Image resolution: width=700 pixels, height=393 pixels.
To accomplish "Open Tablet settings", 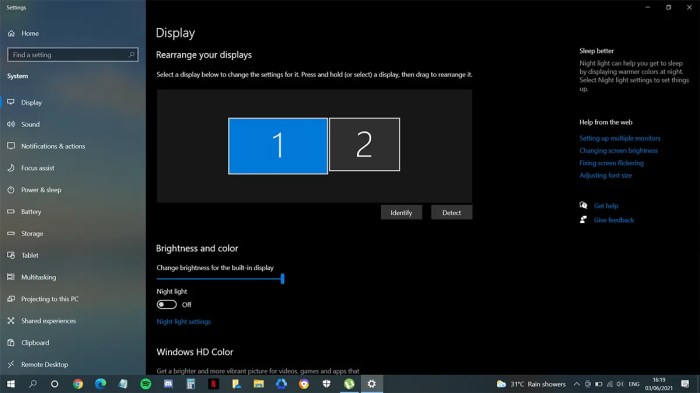I will [30, 255].
